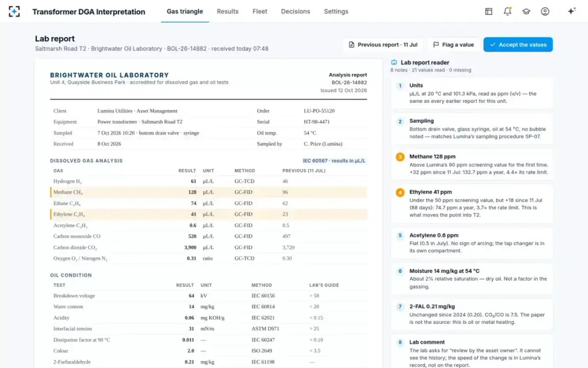The height and width of the screenshot is (368, 588).
Task: Click the sparkle assistant icon
Action: pyautogui.click(x=571, y=11)
